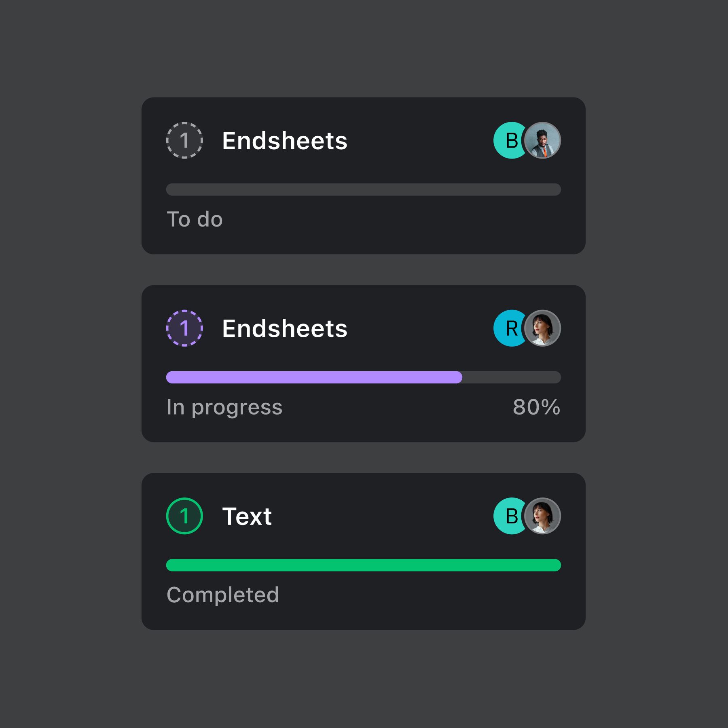Image resolution: width=728 pixels, height=728 pixels.
Task: Click the green completed progress bar
Action: coord(363,565)
